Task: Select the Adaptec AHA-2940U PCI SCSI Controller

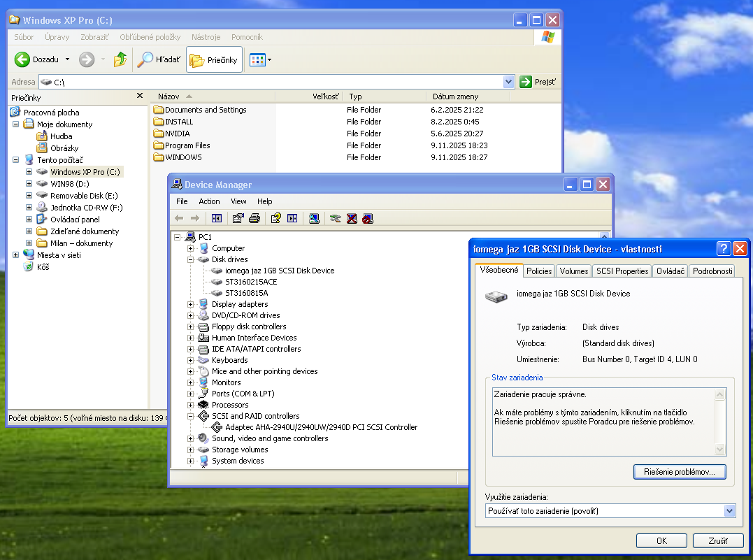Action: click(322, 427)
